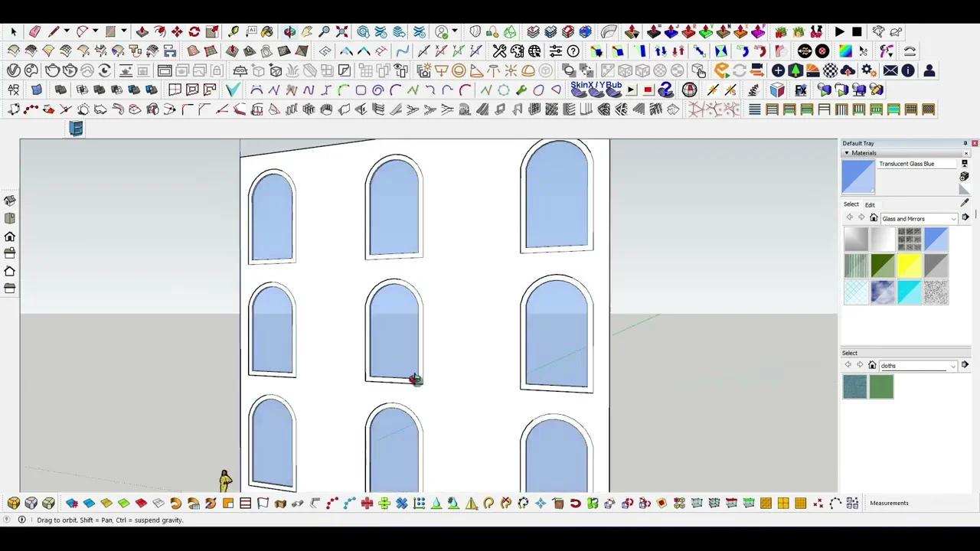Viewport: 980px width, 551px height.
Task: Switch to the Edit tab in Materials
Action: coord(870,205)
